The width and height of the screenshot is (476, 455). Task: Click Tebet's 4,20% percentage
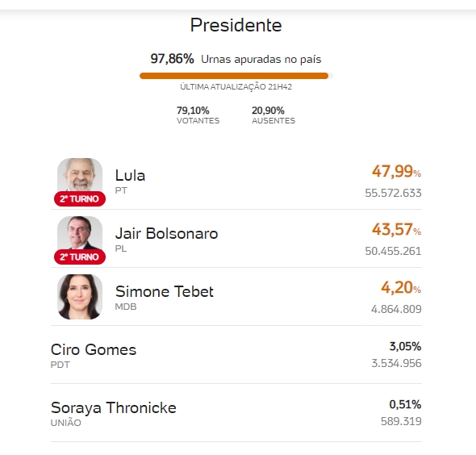pos(401,287)
